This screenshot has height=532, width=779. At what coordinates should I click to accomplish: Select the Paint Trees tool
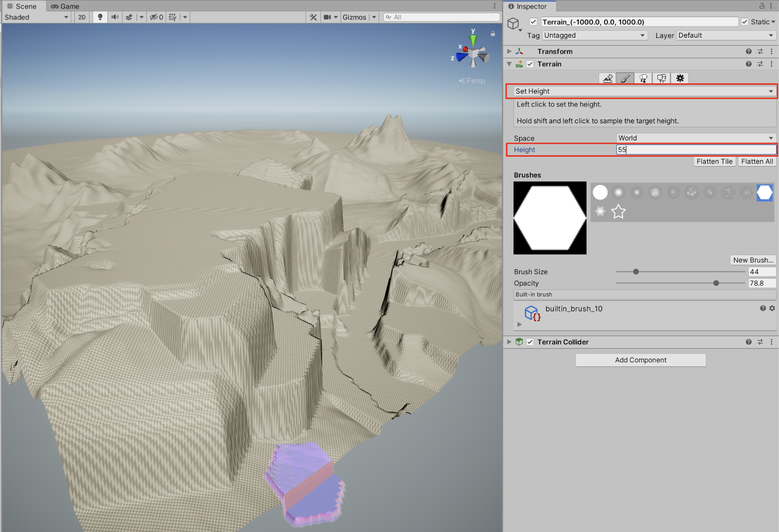[x=643, y=78]
